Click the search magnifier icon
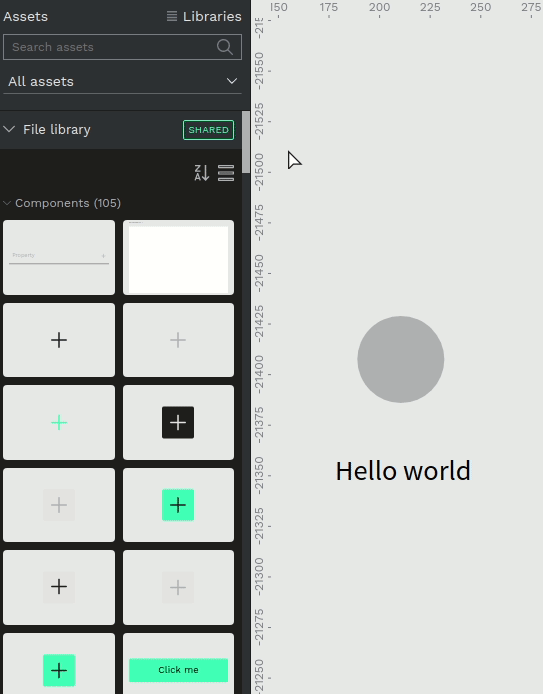Image resolution: width=543 pixels, height=694 pixels. pos(225,47)
